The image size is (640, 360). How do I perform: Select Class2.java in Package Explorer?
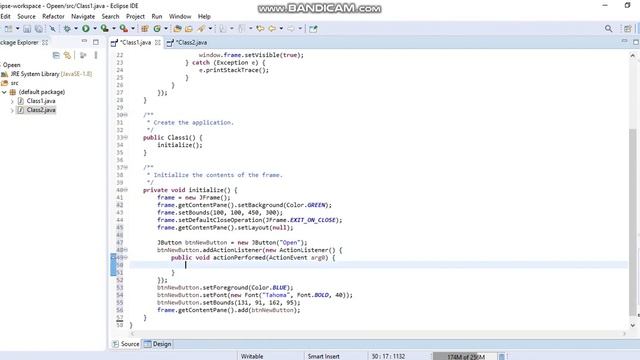coord(41,110)
